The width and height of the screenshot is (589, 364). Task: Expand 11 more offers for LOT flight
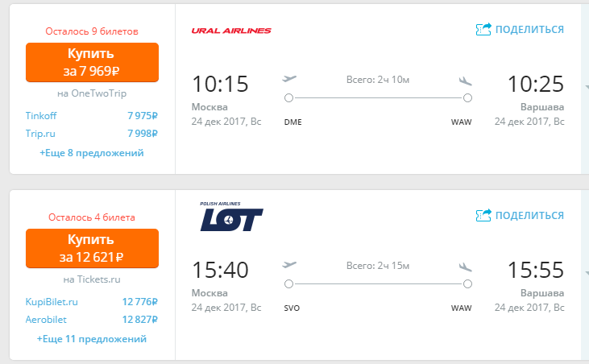[x=92, y=339]
